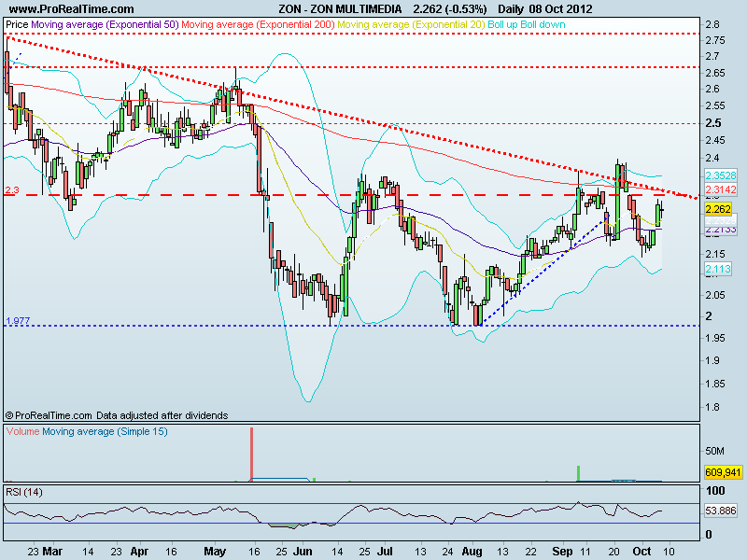The image size is (747, 560).
Task: Click the Sep label on time axis
Action: coord(562,552)
